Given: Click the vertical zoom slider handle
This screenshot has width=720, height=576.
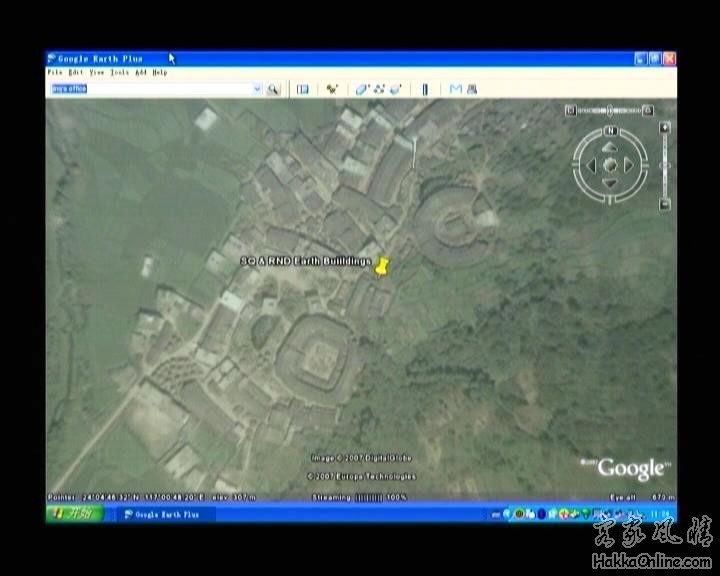Looking at the screenshot, I should click(x=665, y=165).
